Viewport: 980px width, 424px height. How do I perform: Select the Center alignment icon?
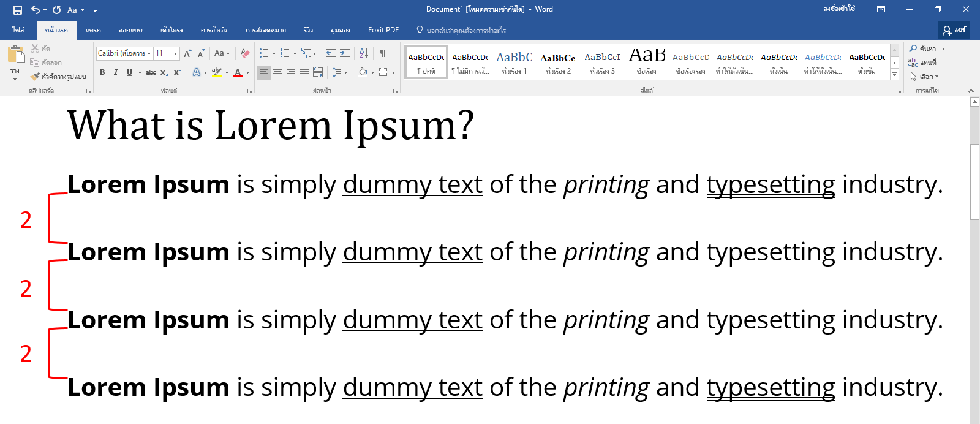coord(277,72)
